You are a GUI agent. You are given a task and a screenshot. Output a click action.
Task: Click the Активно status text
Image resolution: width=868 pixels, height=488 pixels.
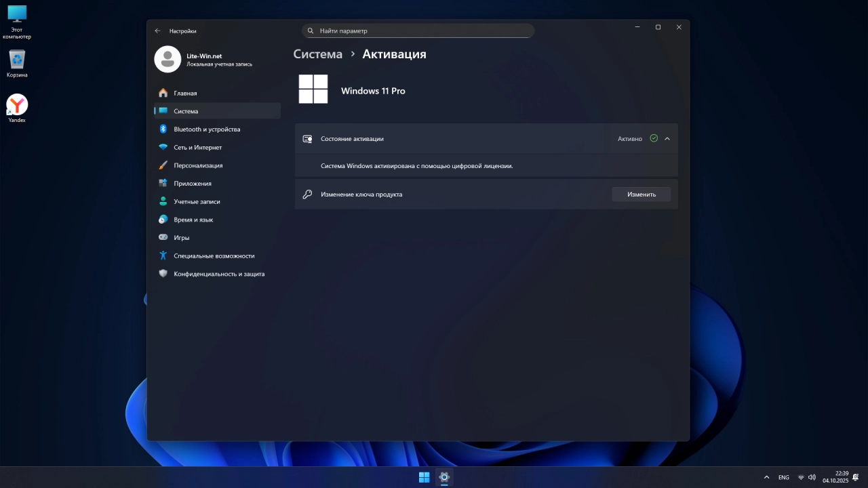tap(630, 139)
